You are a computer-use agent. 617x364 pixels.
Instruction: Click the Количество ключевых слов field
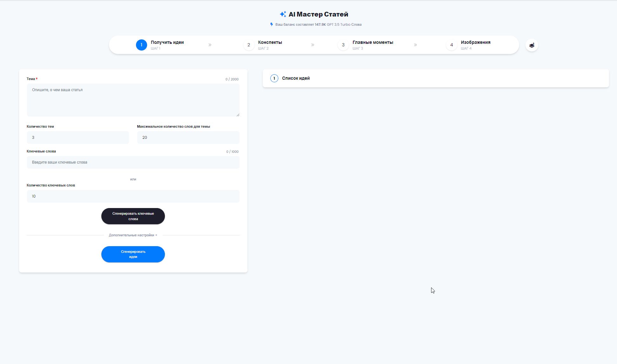click(x=133, y=196)
